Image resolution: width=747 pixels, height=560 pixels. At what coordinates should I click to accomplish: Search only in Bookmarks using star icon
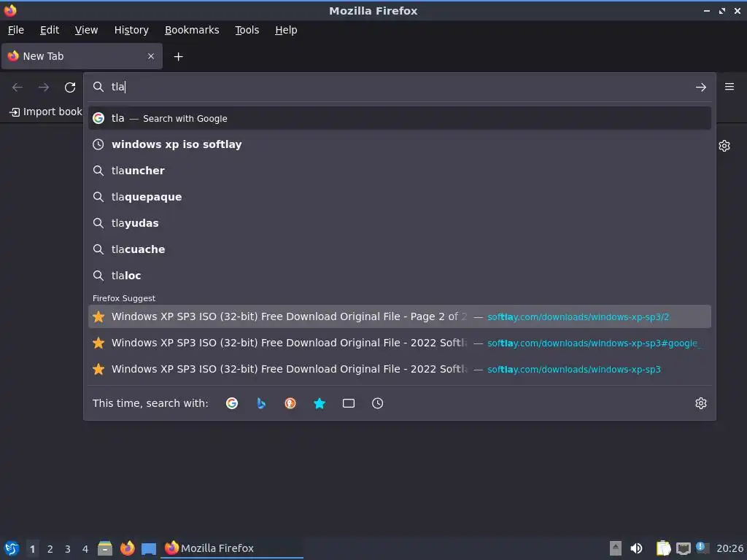tap(320, 403)
